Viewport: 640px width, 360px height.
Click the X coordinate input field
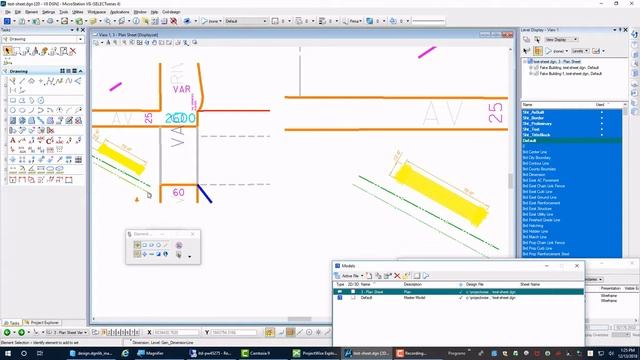[176, 333]
